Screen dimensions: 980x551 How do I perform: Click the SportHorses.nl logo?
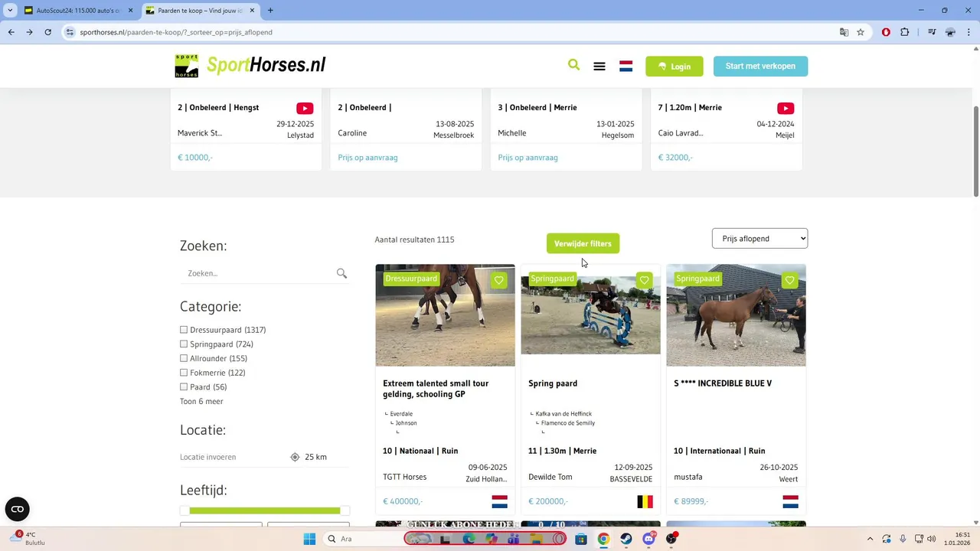[x=250, y=66]
